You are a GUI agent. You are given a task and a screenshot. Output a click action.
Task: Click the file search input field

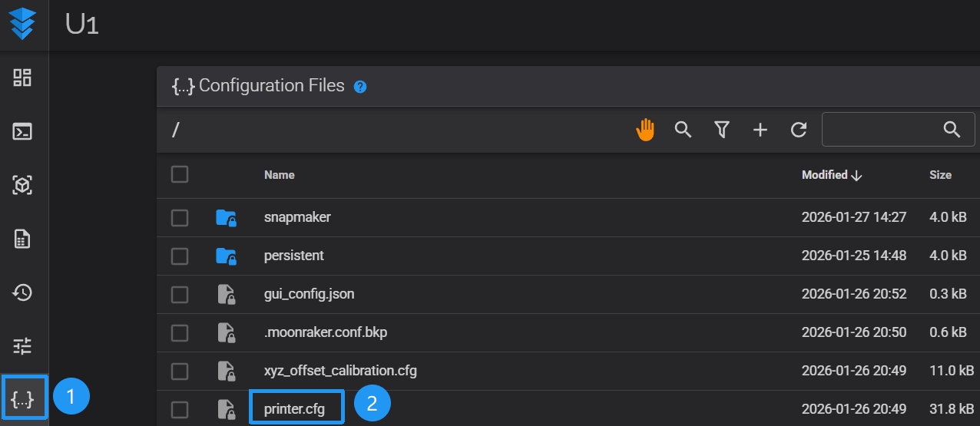click(879, 130)
